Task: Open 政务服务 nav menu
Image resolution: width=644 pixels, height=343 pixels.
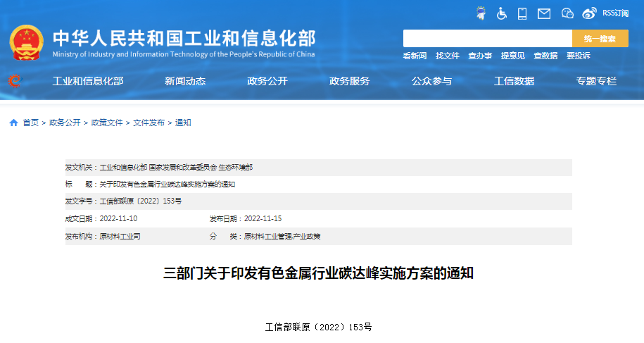Action: coord(350,81)
